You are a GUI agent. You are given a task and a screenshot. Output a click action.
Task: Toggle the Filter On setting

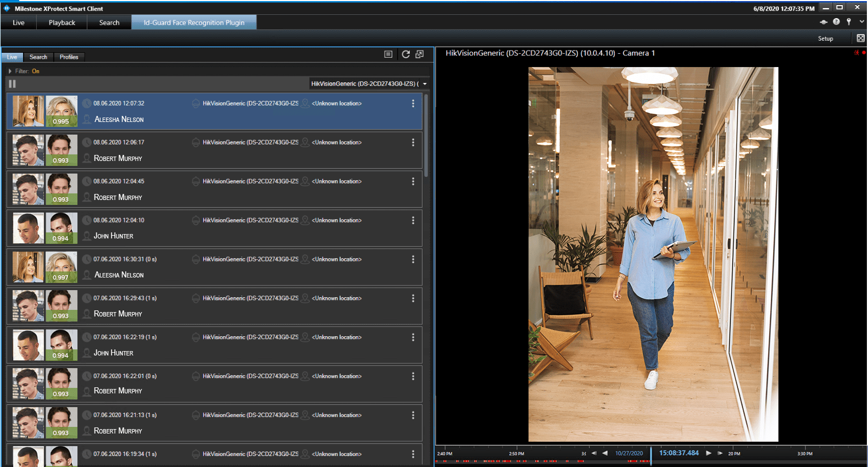tap(36, 71)
